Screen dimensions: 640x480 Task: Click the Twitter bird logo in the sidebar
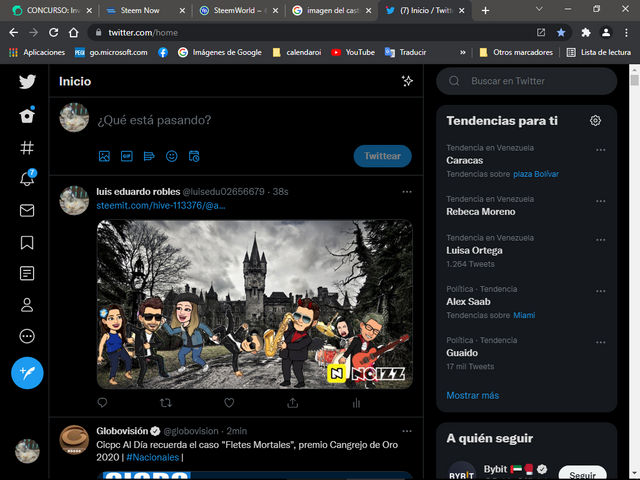point(27,82)
